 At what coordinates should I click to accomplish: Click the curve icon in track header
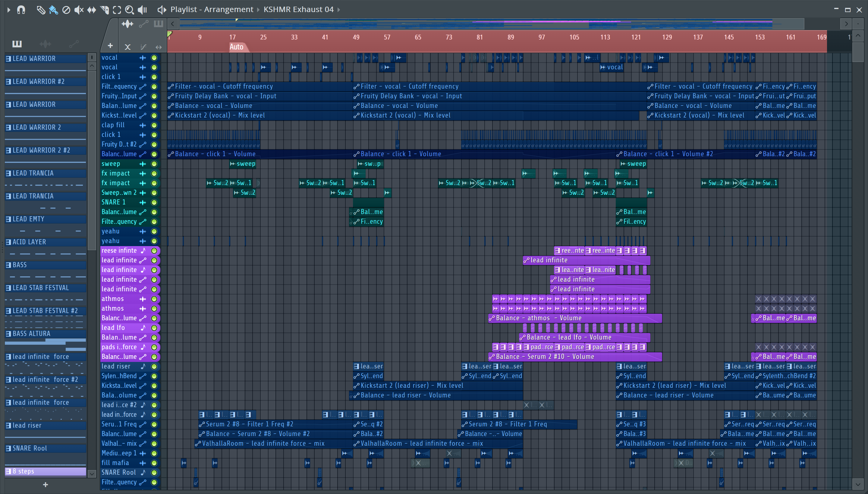(x=143, y=47)
